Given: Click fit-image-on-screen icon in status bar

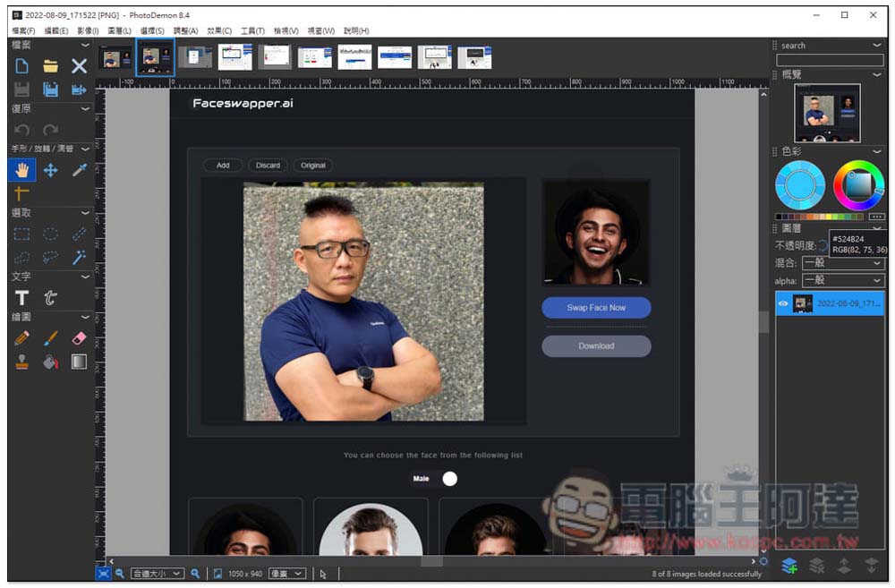Looking at the screenshot, I should pos(103,573).
